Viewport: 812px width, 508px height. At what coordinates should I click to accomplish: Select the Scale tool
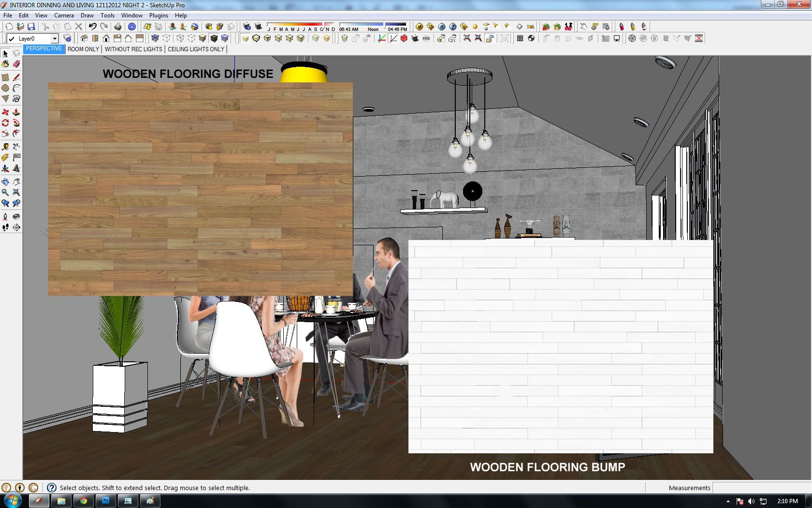tap(5, 134)
